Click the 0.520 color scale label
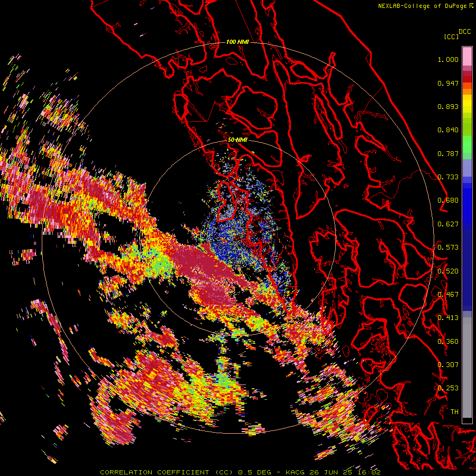This screenshot has width=476, height=476. pos(448,271)
